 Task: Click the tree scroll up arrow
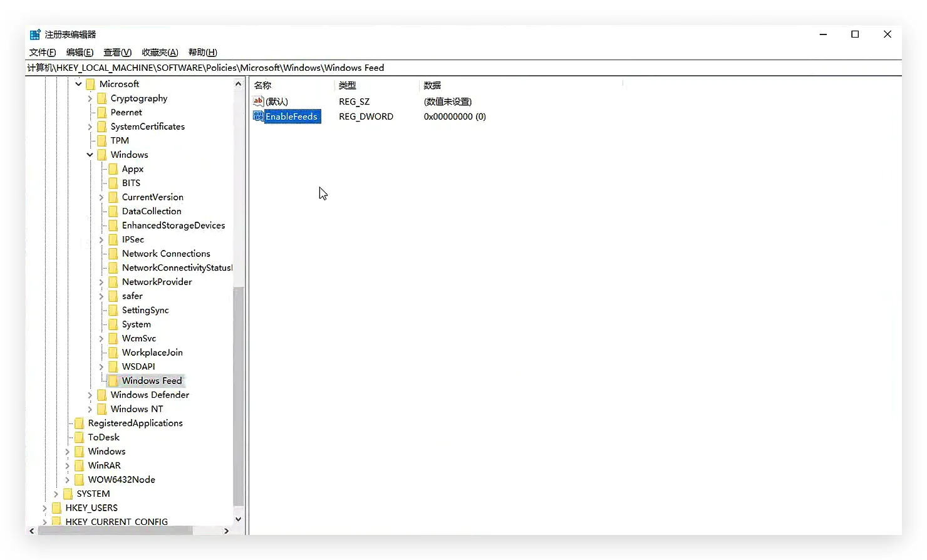[238, 84]
